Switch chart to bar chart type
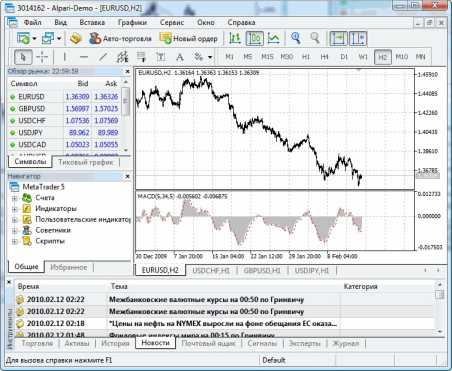452x371 pixels. 235,39
